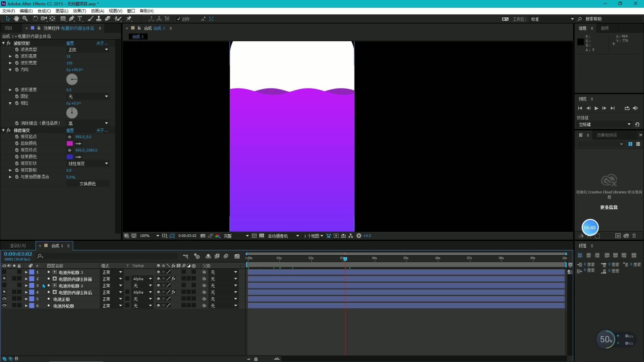Viewport: 644px width, 362px height.
Task: Show layer 电池外轮廓 2 visibility box
Action: [x=4, y=286]
